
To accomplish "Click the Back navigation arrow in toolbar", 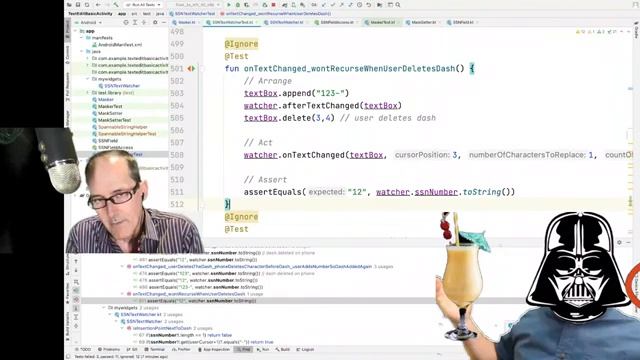I will (x=98, y=5).
